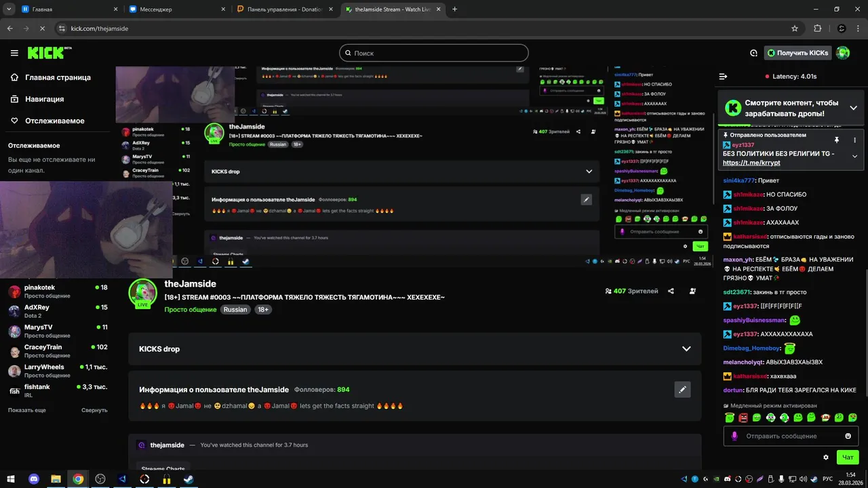Open AdXRey channel in sidebar
This screenshot has width=868, height=488.
pyautogui.click(x=58, y=311)
